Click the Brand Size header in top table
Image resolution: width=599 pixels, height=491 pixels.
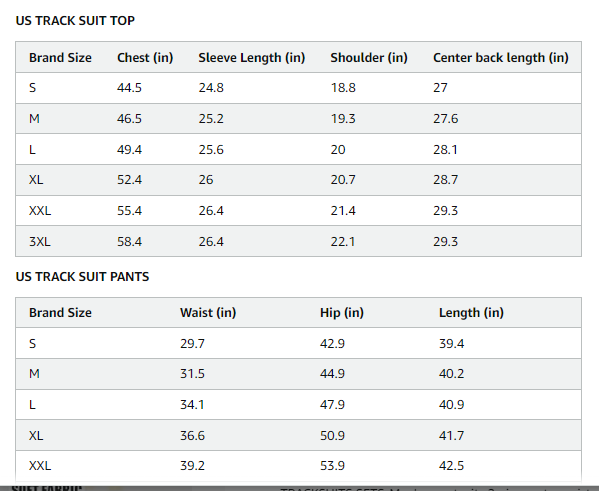(60, 58)
